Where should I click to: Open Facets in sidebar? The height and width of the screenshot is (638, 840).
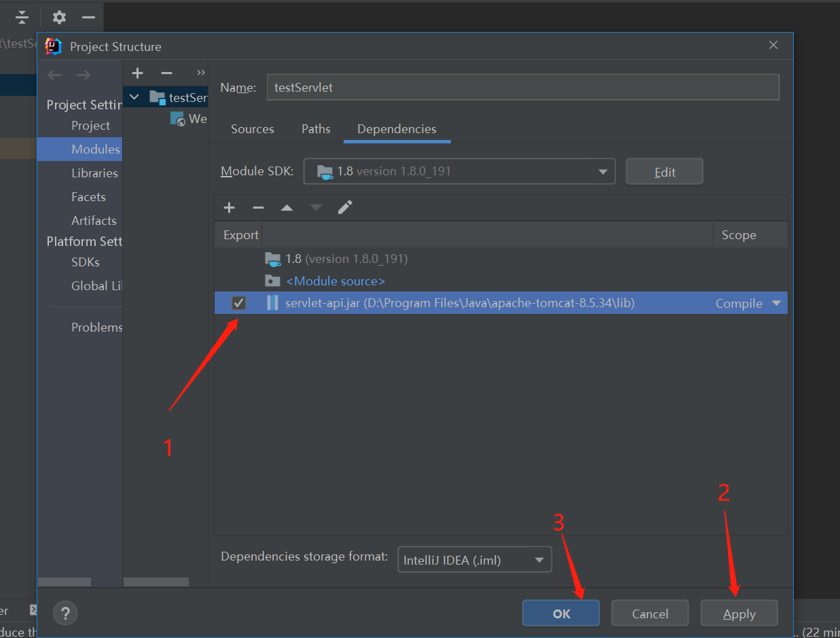88,197
